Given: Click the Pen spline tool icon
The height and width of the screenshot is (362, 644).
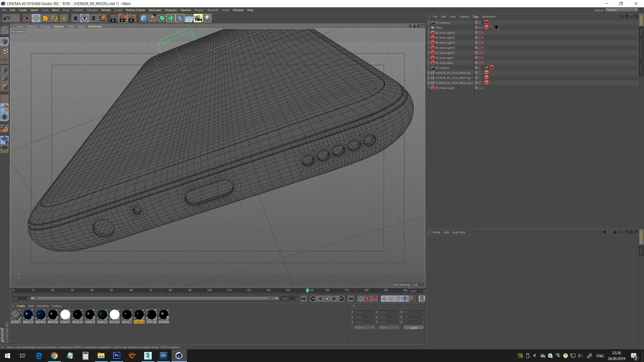Looking at the screenshot, I should click(x=153, y=18).
